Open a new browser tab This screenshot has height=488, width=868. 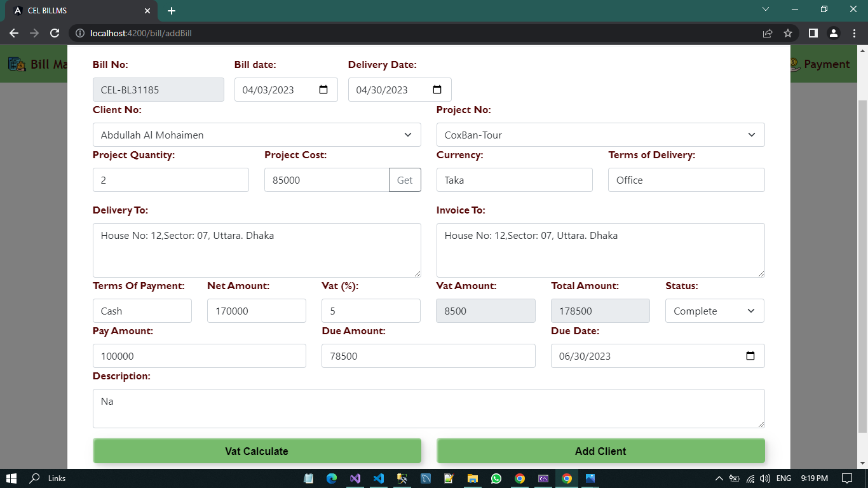[x=172, y=11]
